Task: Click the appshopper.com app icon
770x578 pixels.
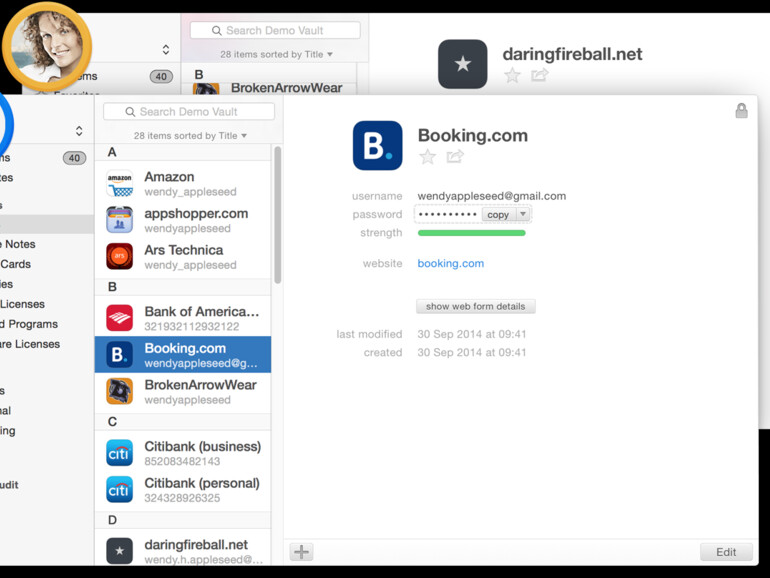Action: [119, 220]
